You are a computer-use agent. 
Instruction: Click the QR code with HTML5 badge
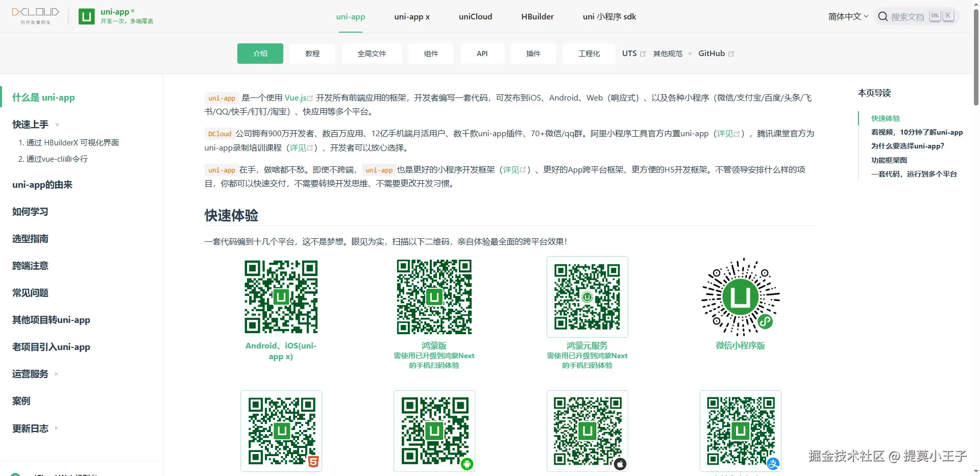point(281,431)
